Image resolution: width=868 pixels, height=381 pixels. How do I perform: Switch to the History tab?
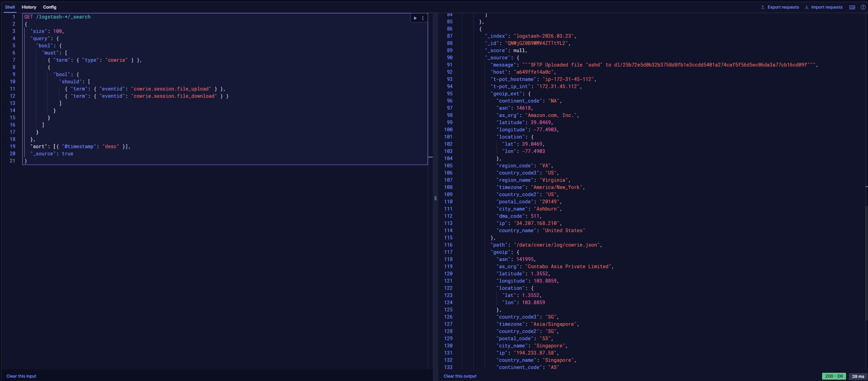[29, 7]
